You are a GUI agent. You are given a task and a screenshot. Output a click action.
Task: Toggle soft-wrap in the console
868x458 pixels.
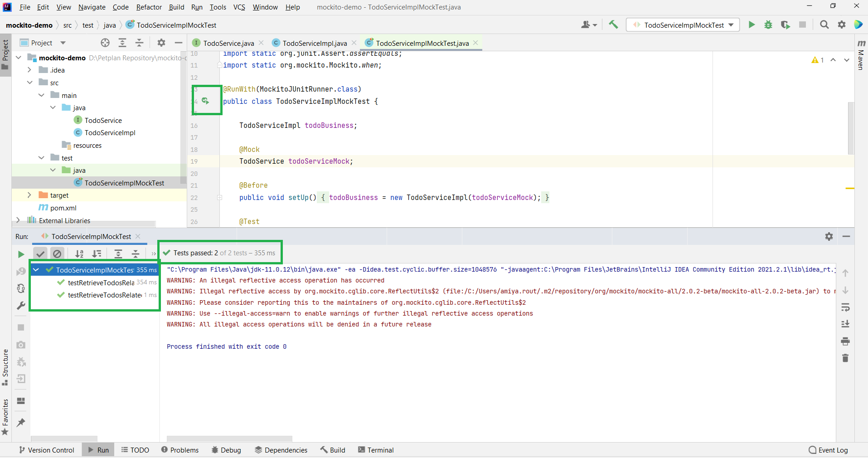[x=845, y=307]
